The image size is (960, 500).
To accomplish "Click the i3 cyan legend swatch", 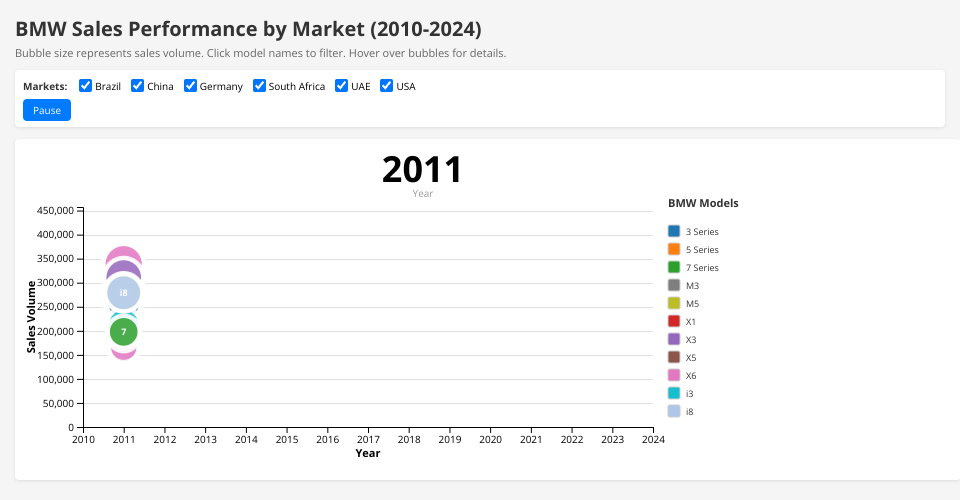I will 674,393.
